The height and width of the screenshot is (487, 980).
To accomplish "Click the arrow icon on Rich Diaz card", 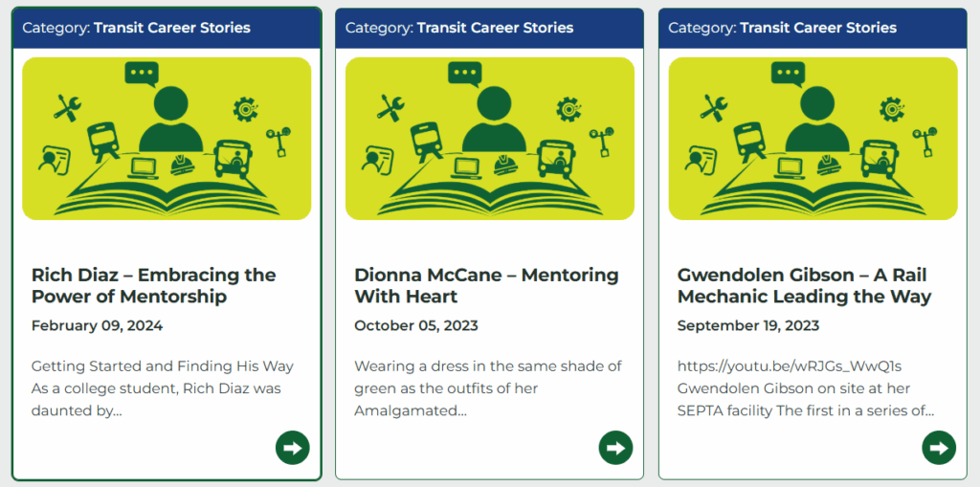I will pos(293,448).
